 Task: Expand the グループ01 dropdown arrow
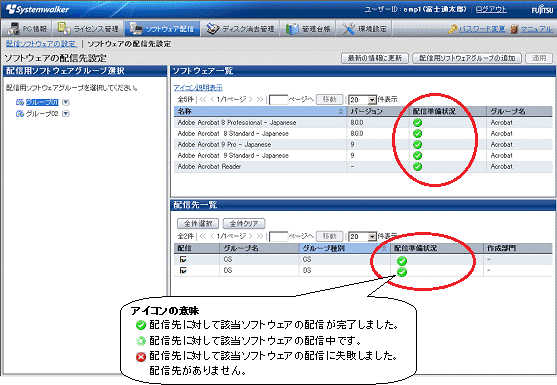pyautogui.click(x=66, y=102)
